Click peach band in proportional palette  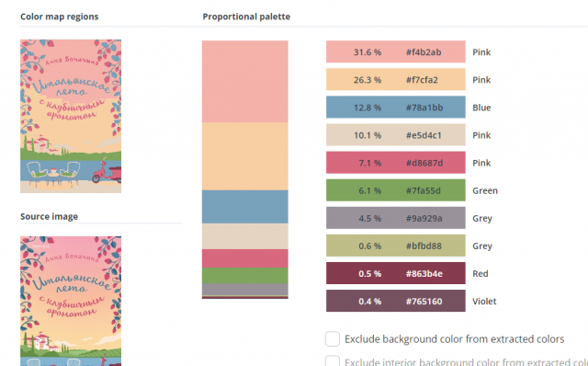[x=245, y=156]
